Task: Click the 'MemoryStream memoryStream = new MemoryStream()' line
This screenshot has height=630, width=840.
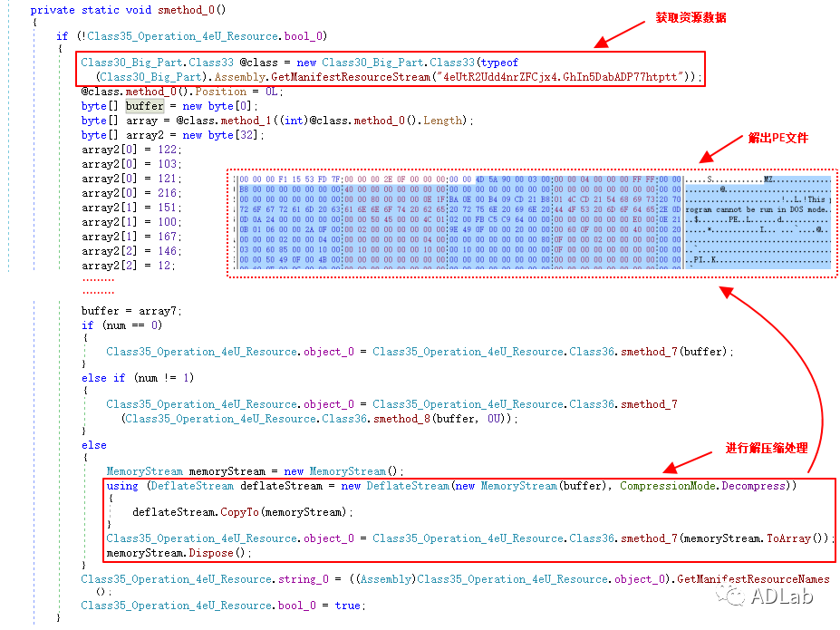Action: [x=255, y=471]
